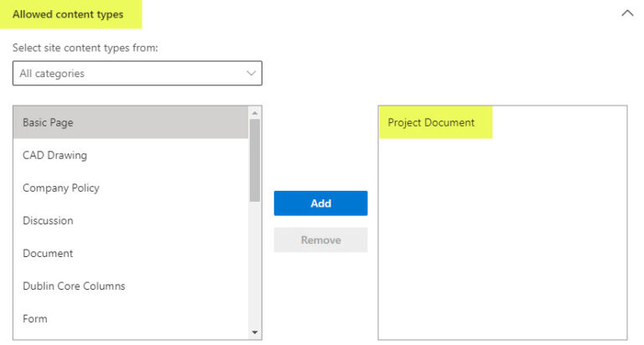Select the Discussion content type
644x345 pixels.
click(x=131, y=221)
